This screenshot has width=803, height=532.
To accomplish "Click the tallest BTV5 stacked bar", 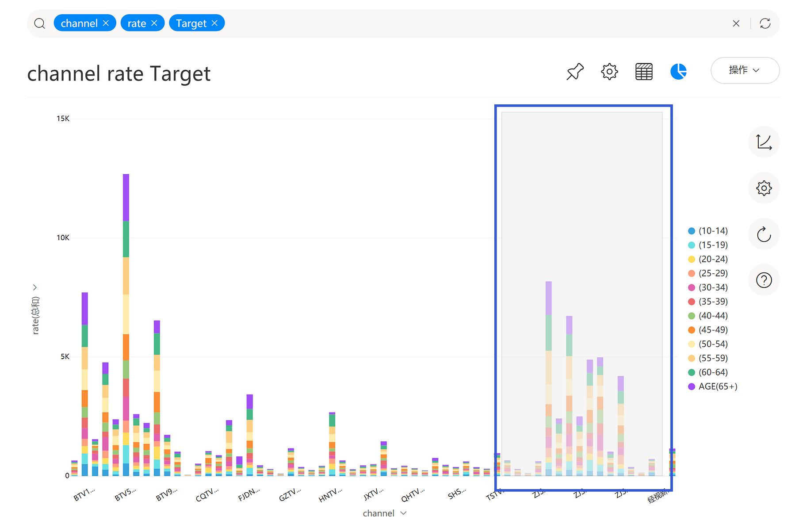I will point(126,325).
